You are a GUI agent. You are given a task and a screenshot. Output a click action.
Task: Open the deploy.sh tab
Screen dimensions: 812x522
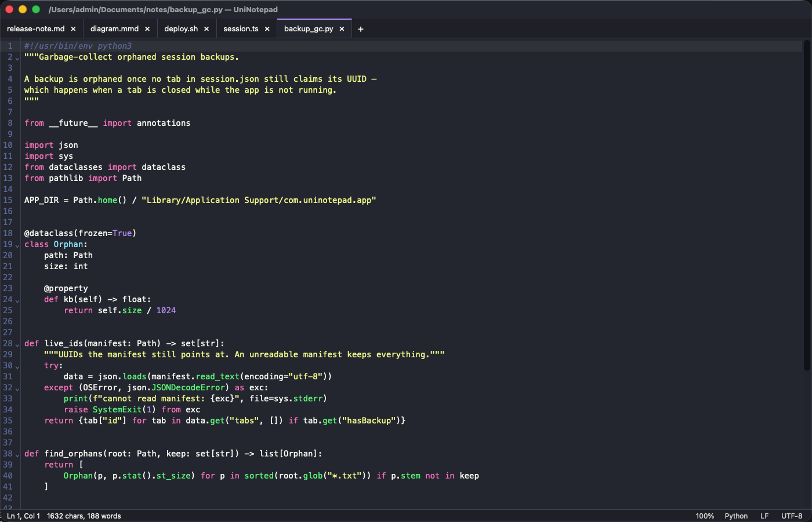pyautogui.click(x=181, y=29)
